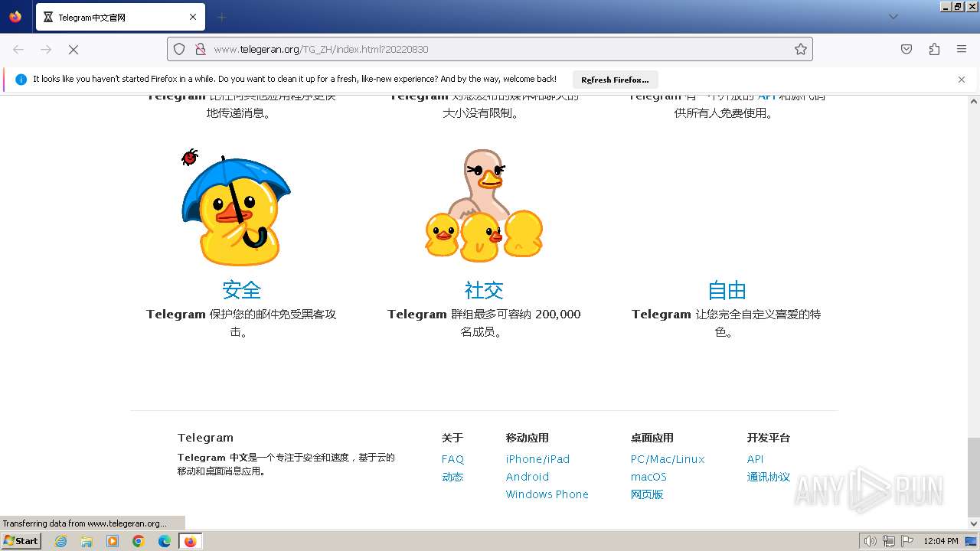Image resolution: width=980 pixels, height=551 pixels.
Task: Click the duck family sticker image
Action: (484, 205)
